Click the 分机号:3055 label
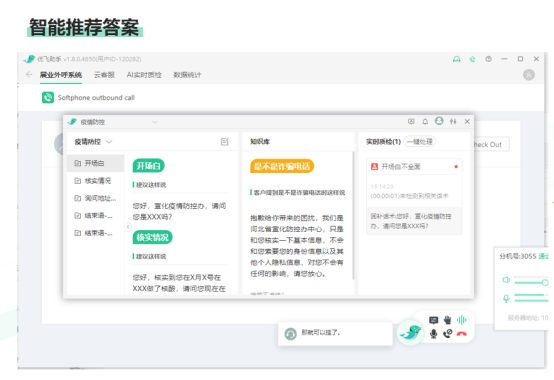The height and width of the screenshot is (380, 554). (x=518, y=256)
